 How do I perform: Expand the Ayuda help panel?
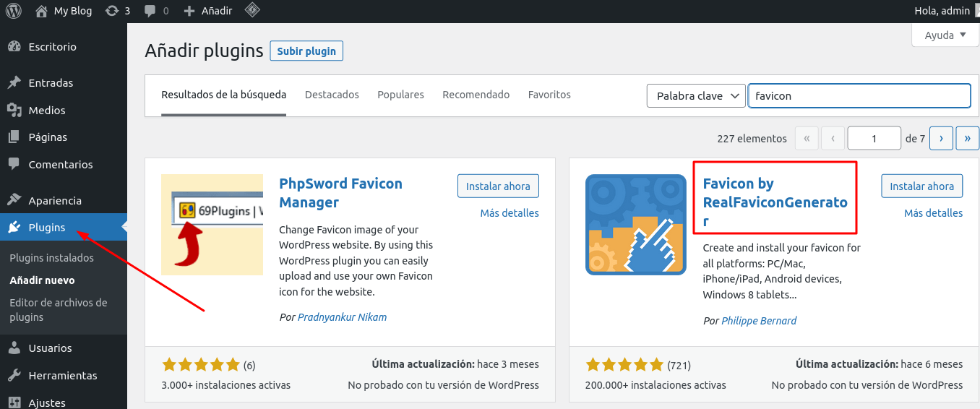point(945,35)
